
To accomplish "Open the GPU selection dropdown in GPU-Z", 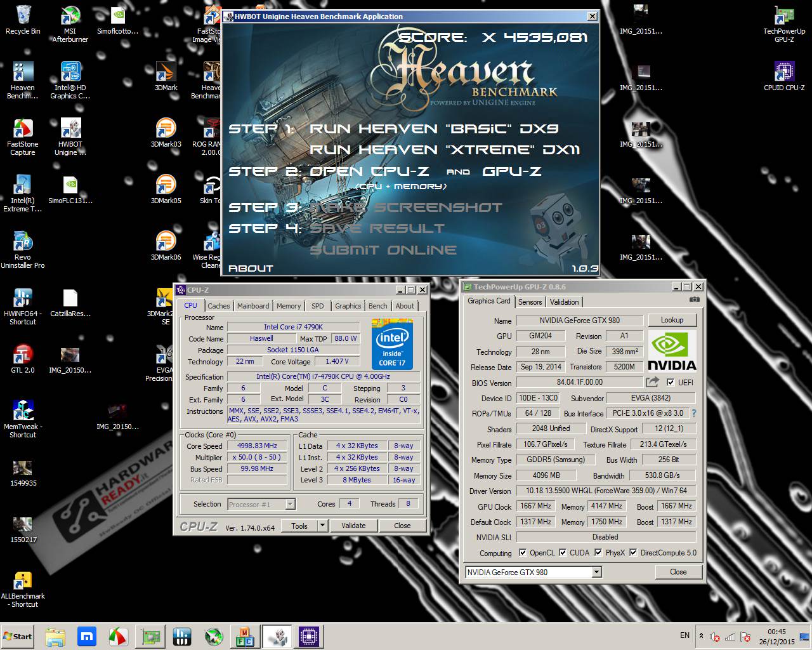I will point(596,572).
